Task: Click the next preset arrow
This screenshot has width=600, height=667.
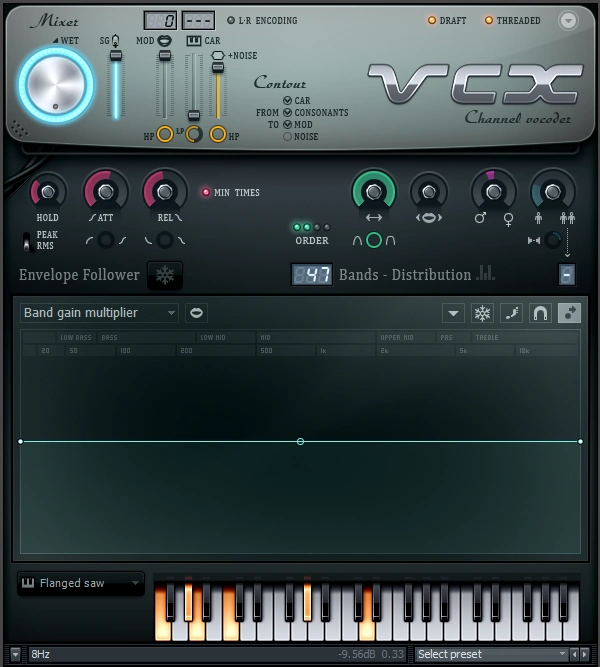Action: coord(584,654)
